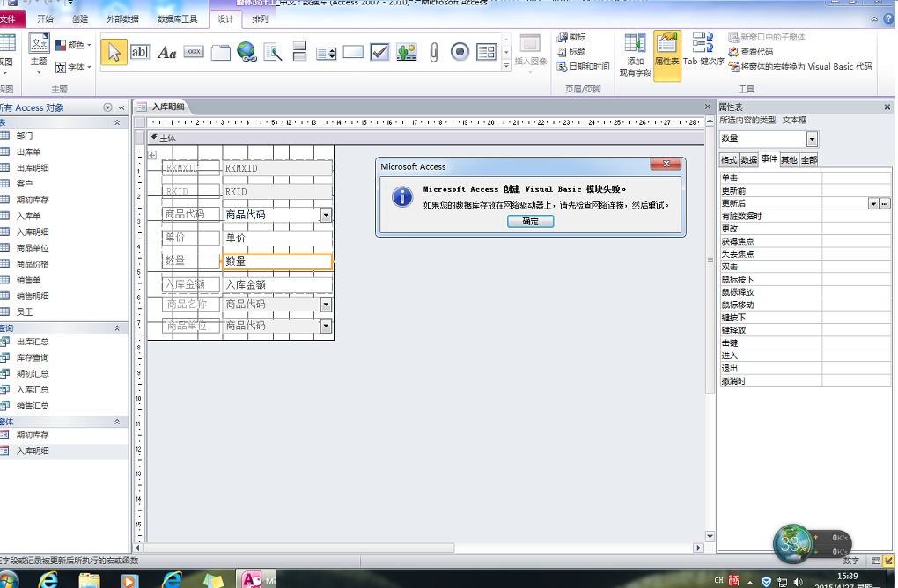Click the vertical scrollbar down arrow of design area
898x588 pixels.
click(710, 536)
